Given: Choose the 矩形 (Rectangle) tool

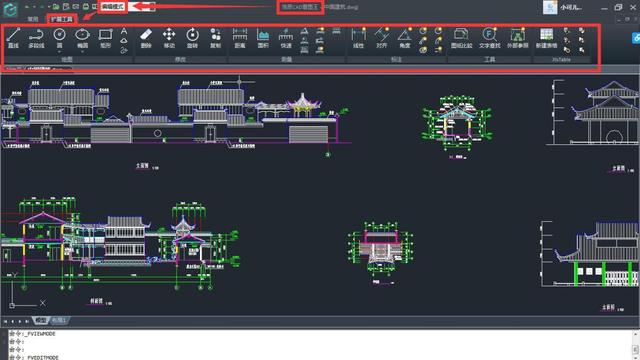Looking at the screenshot, I should tap(105, 38).
